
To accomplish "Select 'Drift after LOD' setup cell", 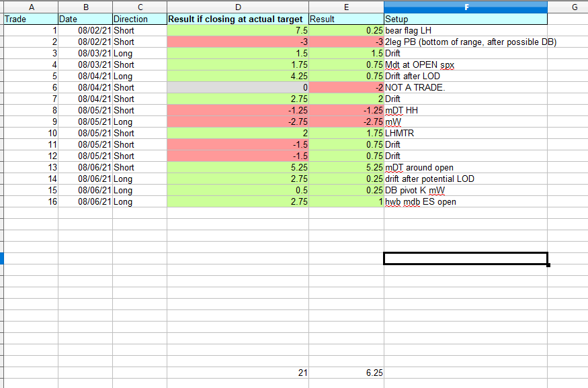I will coord(466,77).
